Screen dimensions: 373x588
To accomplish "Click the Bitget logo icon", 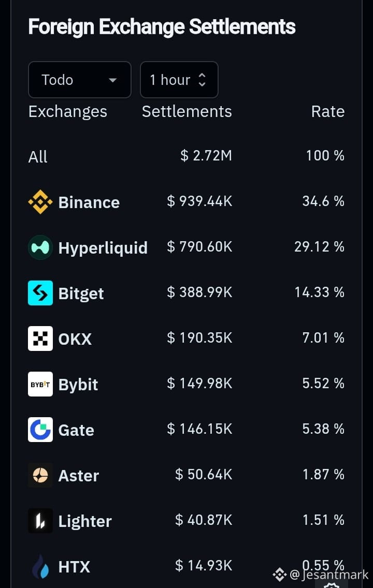I will coord(40,293).
